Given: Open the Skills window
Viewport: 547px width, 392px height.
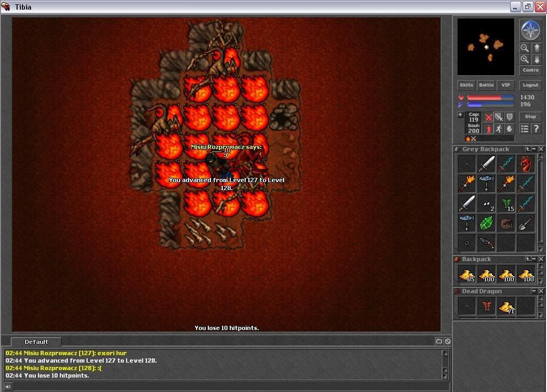Looking at the screenshot, I should point(466,85).
